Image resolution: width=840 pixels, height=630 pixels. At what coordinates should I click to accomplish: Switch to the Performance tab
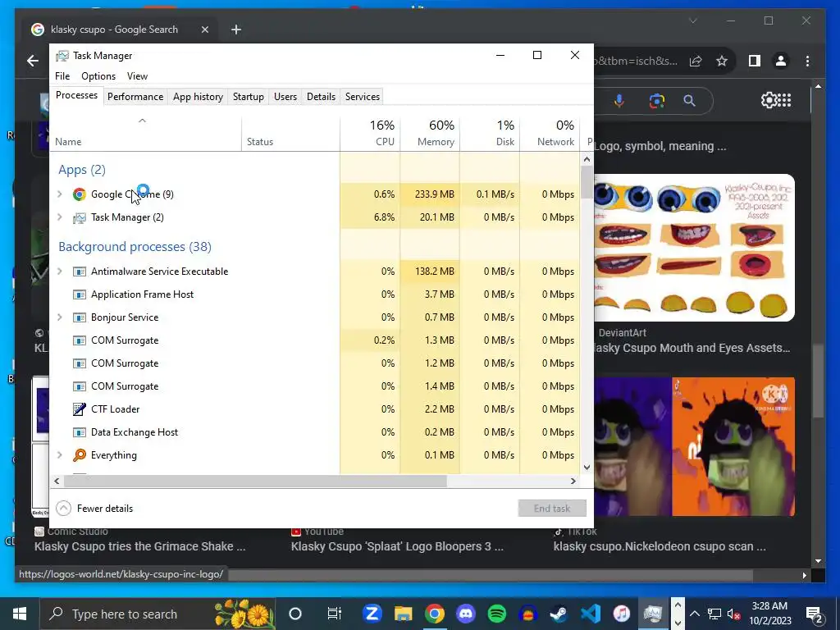(x=135, y=97)
